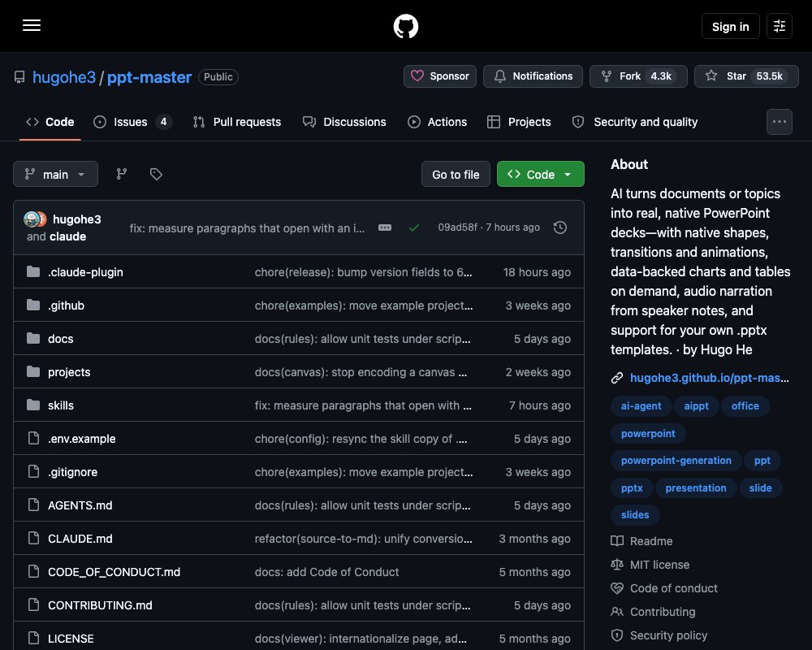This screenshot has width=812, height=650.
Task: Open appearance settings slider icon
Action: pyautogui.click(x=779, y=26)
